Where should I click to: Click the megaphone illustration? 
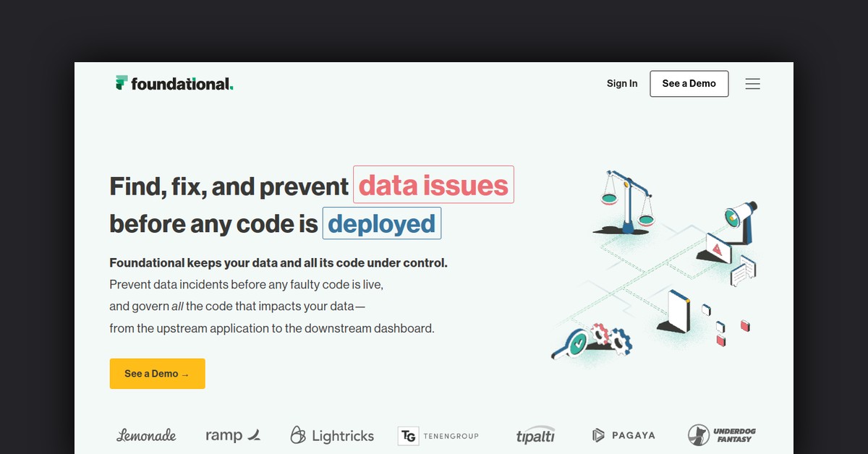(741, 215)
